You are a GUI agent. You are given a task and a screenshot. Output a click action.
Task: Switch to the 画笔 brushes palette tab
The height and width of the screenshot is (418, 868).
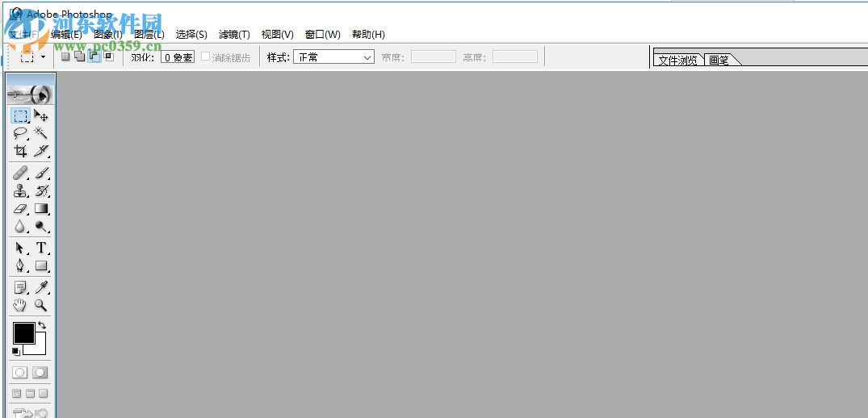pos(719,61)
